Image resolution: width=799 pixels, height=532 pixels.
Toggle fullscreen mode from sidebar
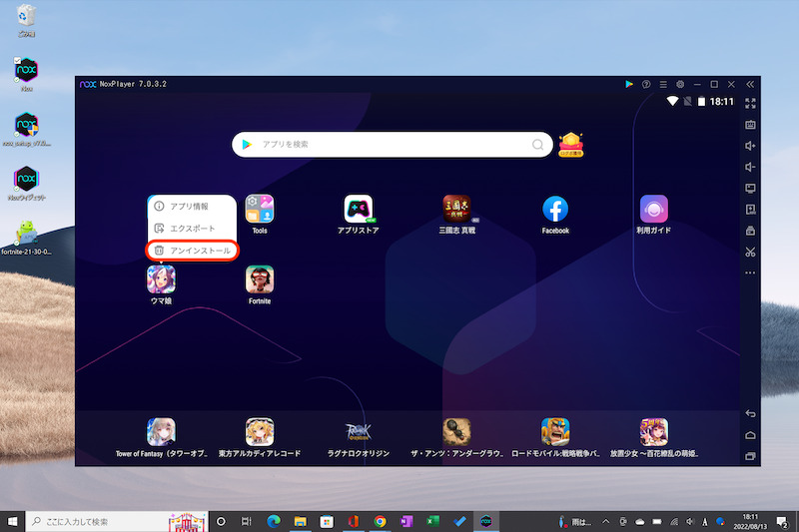pos(750,103)
